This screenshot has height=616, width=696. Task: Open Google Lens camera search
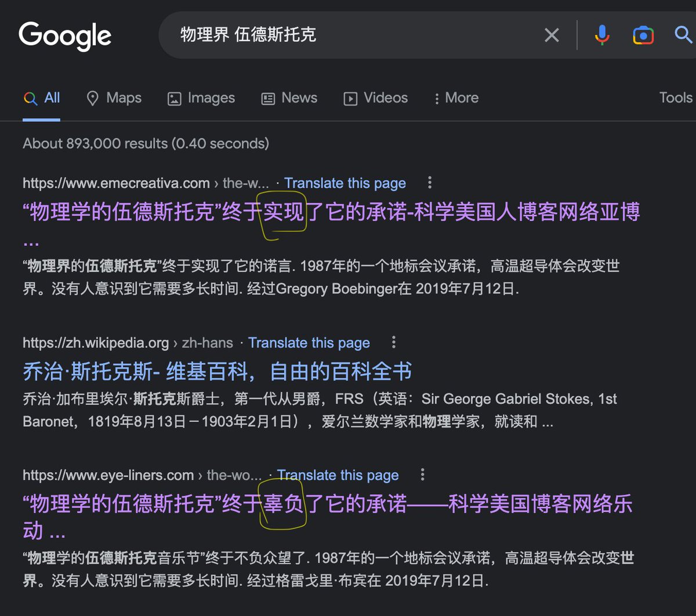643,35
